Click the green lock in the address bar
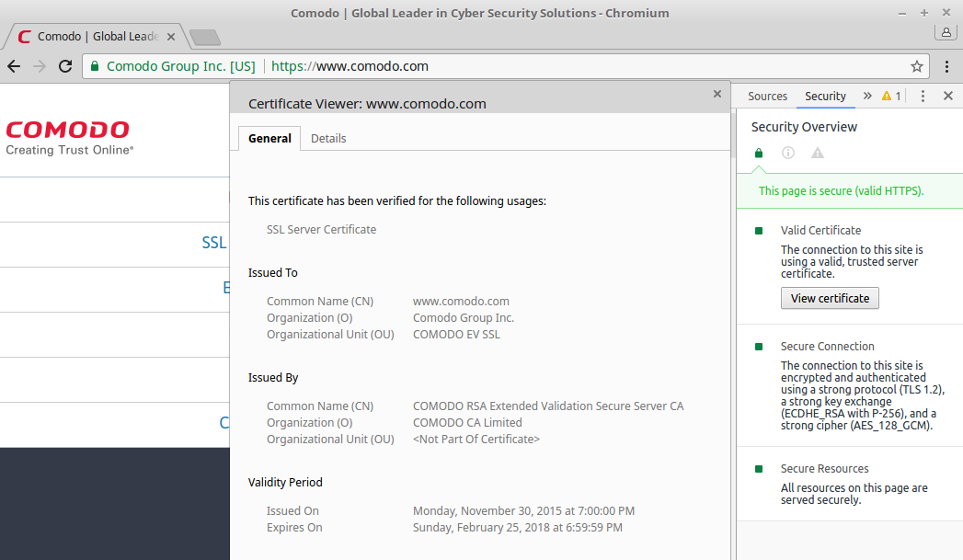The width and height of the screenshot is (963, 560). coord(94,66)
